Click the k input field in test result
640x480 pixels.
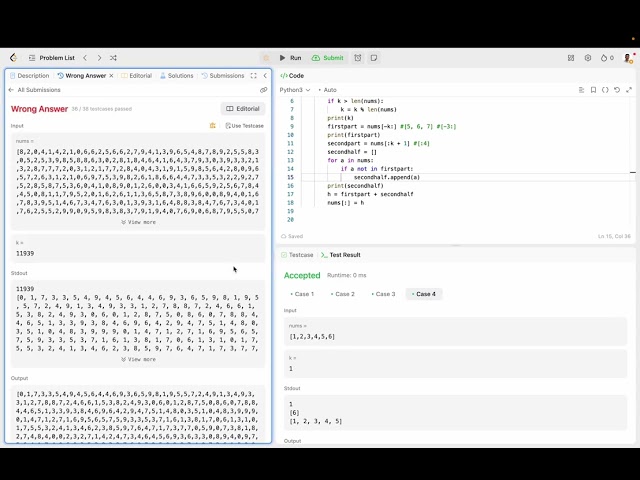click(455, 364)
